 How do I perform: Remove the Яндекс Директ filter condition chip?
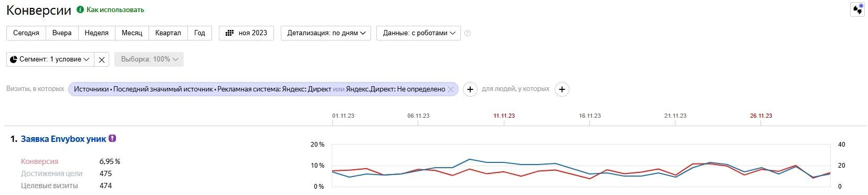coord(450,89)
